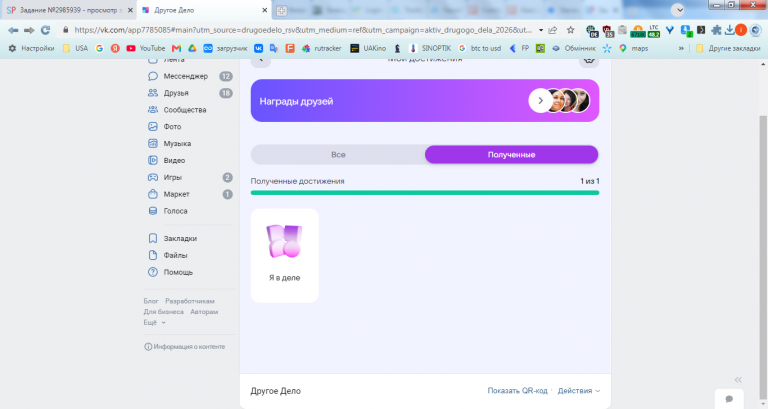The width and height of the screenshot is (768, 409).
Task: Select the Другое Дело browser tab
Action: coord(204,10)
